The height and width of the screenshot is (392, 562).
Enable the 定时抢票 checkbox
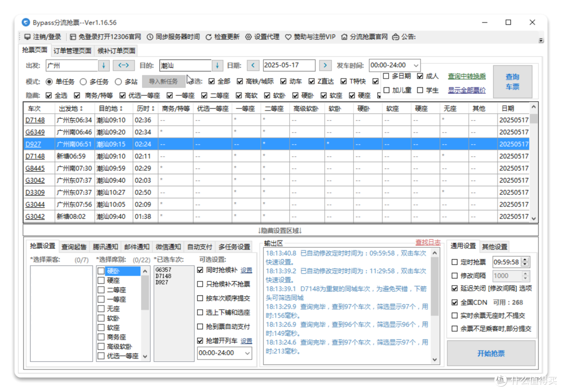pos(454,262)
